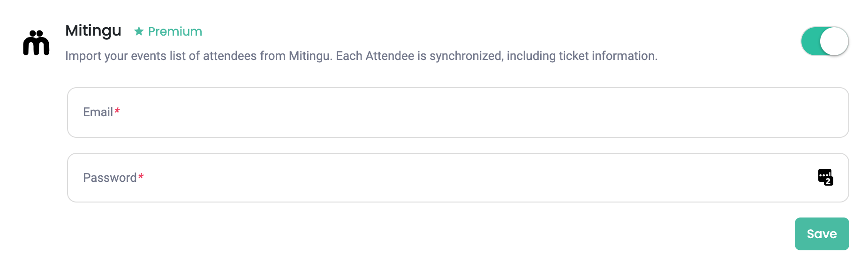Click the red asterisk beside Email

(117, 111)
